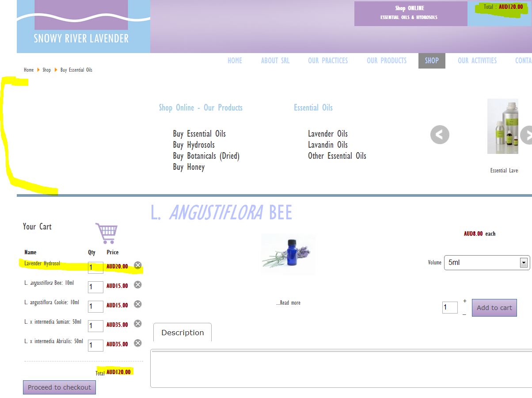Go to OUR PRACTICES menu

(x=328, y=61)
